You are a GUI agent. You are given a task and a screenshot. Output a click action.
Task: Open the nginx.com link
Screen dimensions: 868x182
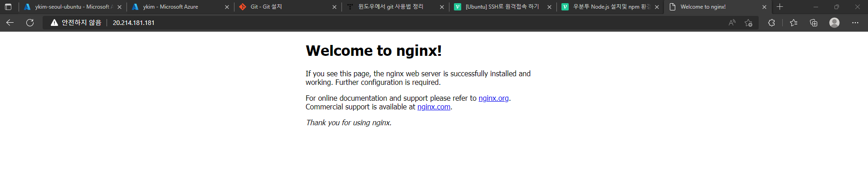pos(434,107)
